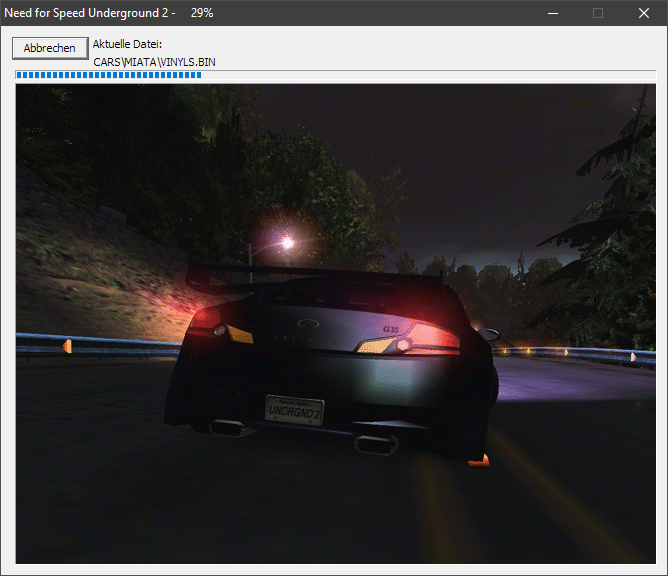Click the installation progress bar
This screenshot has width=668, height=576.
click(x=336, y=75)
